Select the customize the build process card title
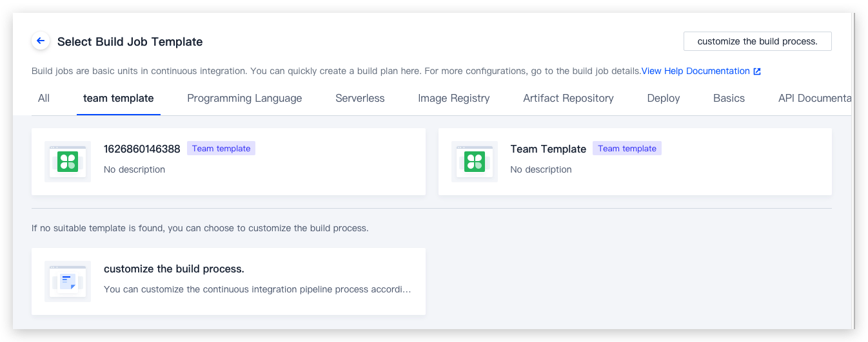The width and height of the screenshot is (868, 342). [174, 269]
